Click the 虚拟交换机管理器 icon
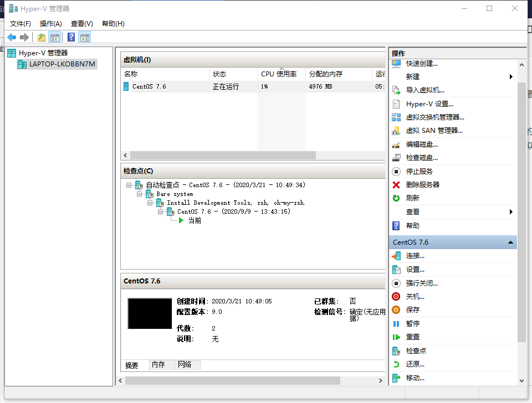This screenshot has height=403, width=532. point(396,117)
